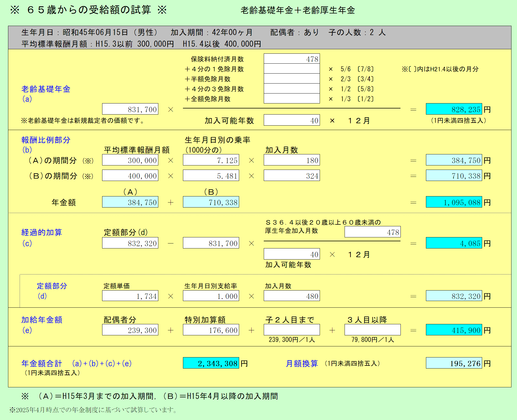This screenshot has height=420, width=517.
Task: Click the 月額換算 label
Action: 302,364
